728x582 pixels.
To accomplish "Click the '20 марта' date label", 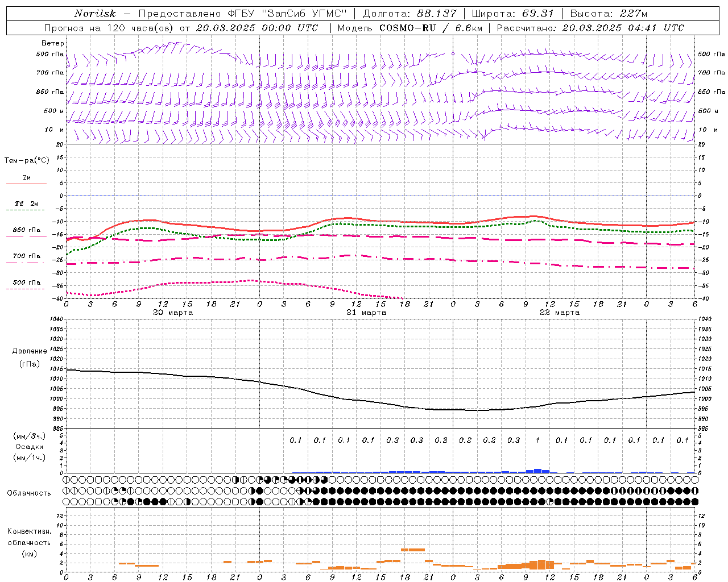I will [x=173, y=313].
